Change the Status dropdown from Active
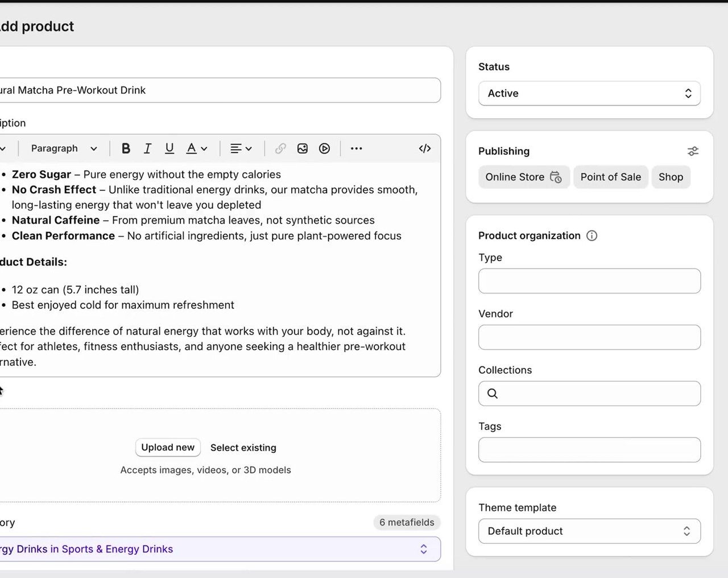Image resolution: width=728 pixels, height=578 pixels. coord(589,93)
